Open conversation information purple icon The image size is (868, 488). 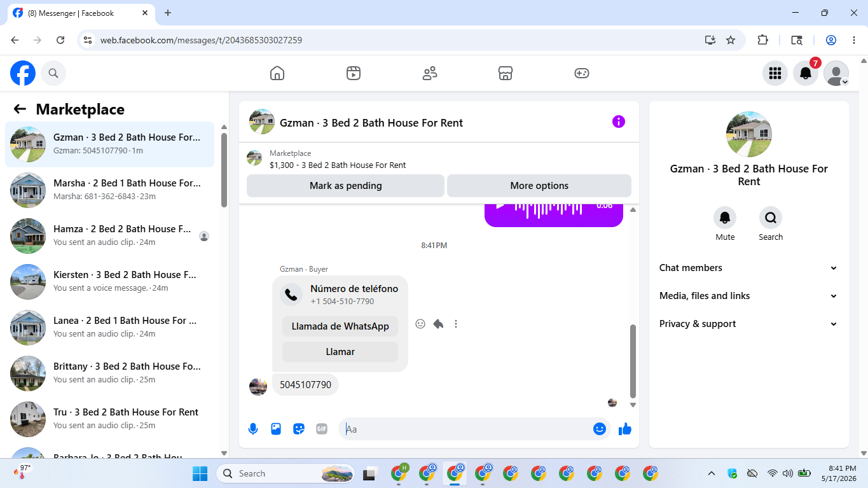(x=619, y=122)
